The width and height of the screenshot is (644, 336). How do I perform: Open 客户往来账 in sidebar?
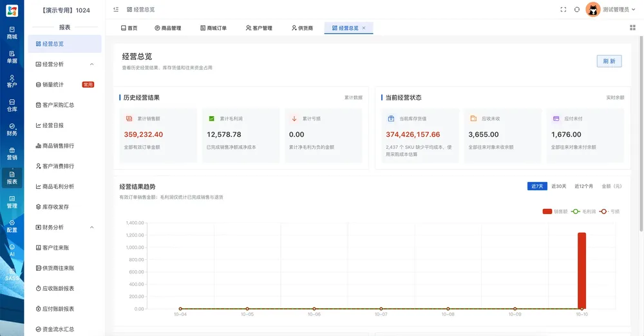coord(64,248)
